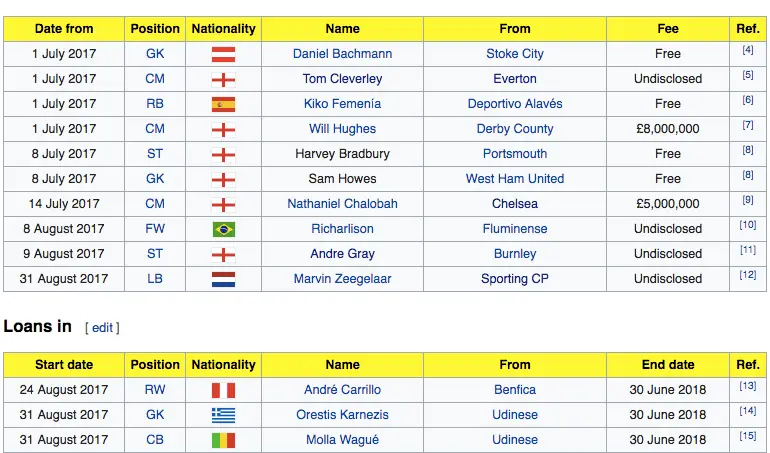The height and width of the screenshot is (453, 770).
Task: Click the England flag next to Tom Cleverley
Action: pos(223,79)
